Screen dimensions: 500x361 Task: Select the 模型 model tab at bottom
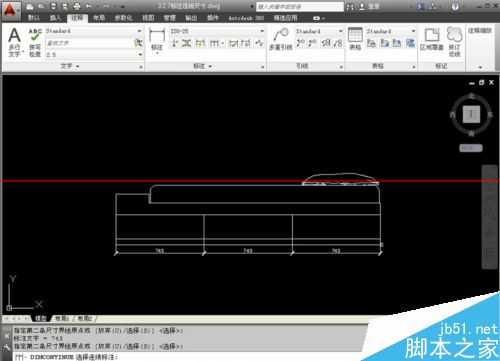point(41,318)
